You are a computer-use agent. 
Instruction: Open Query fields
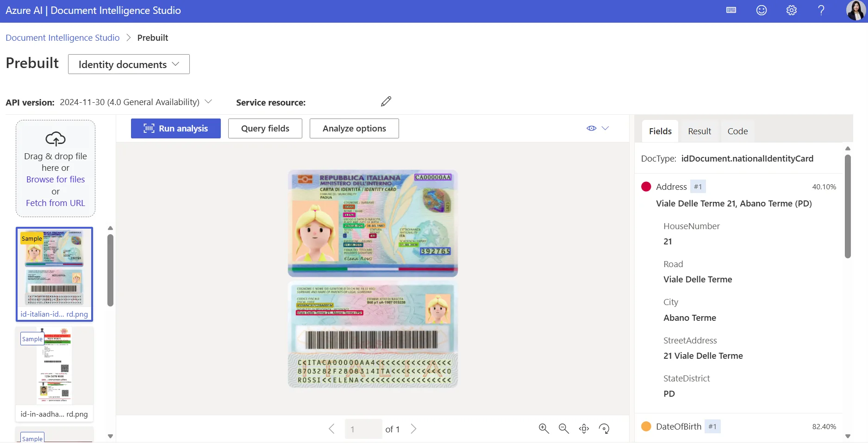(265, 128)
